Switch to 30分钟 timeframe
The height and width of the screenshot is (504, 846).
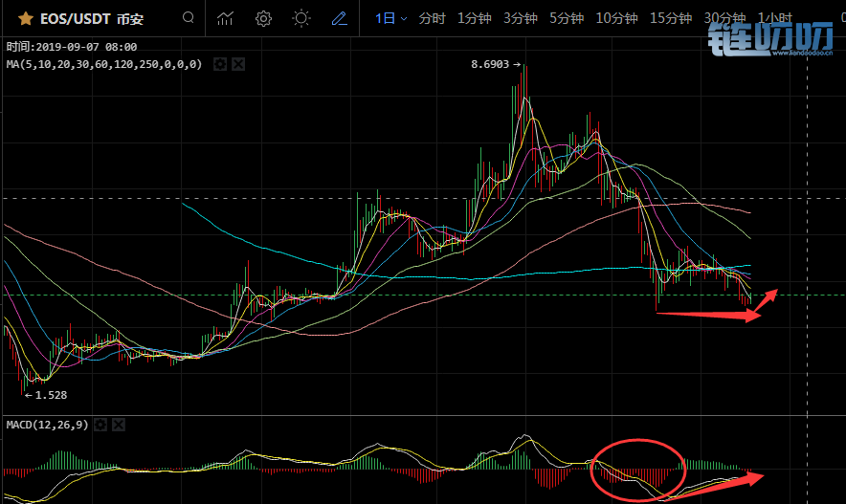[x=724, y=19]
